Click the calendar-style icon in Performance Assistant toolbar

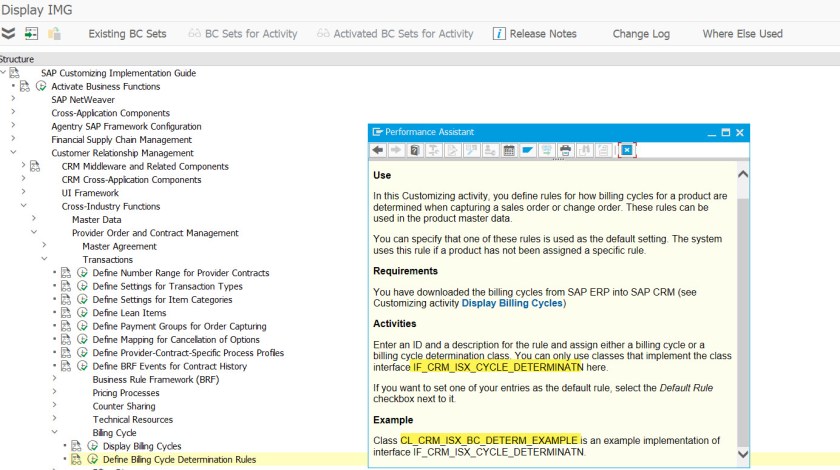coord(509,150)
